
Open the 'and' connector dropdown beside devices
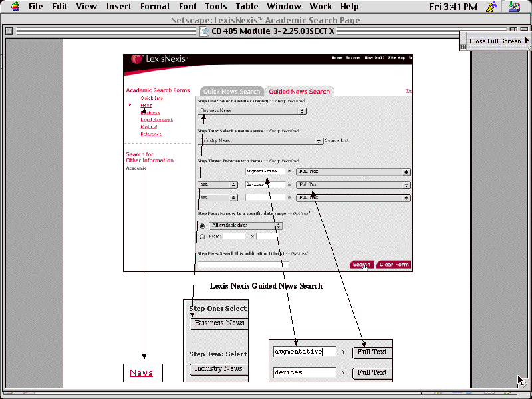[x=217, y=184]
